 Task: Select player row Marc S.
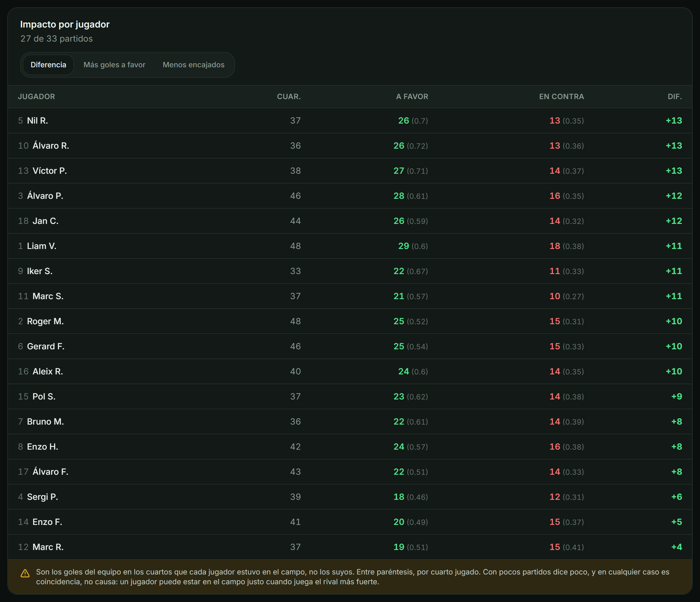pyautogui.click(x=350, y=296)
